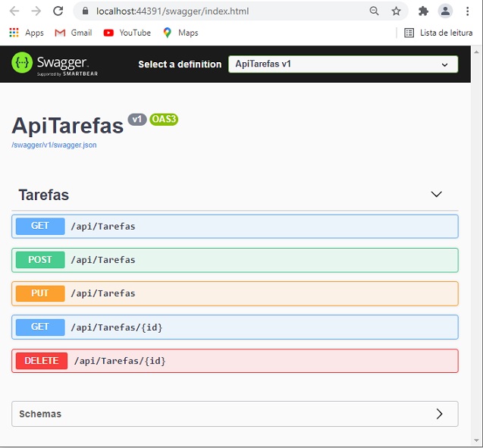Reload the Swagger page
The image size is (483, 448).
[x=58, y=11]
